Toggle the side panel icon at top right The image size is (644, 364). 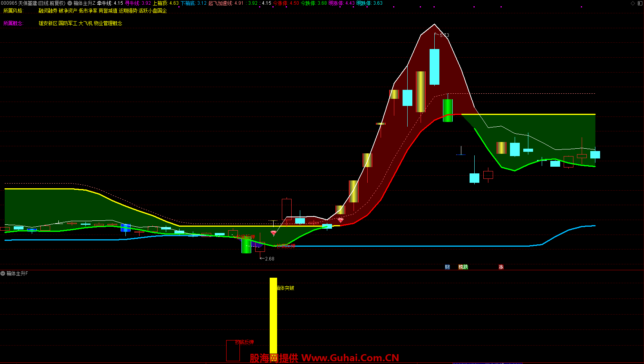click(640, 3)
